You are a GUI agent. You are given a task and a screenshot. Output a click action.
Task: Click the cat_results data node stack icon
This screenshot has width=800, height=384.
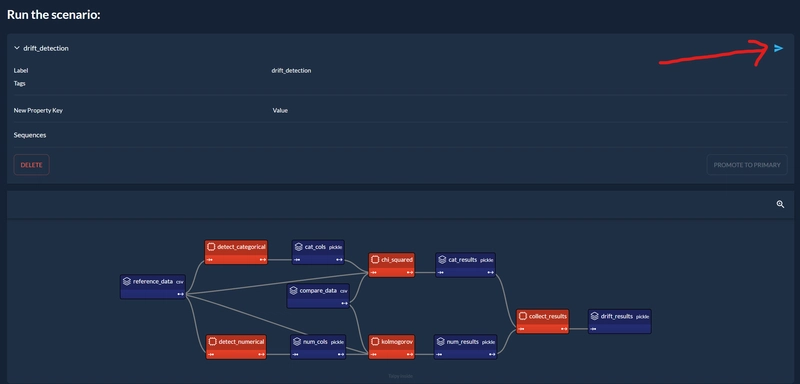pos(442,259)
